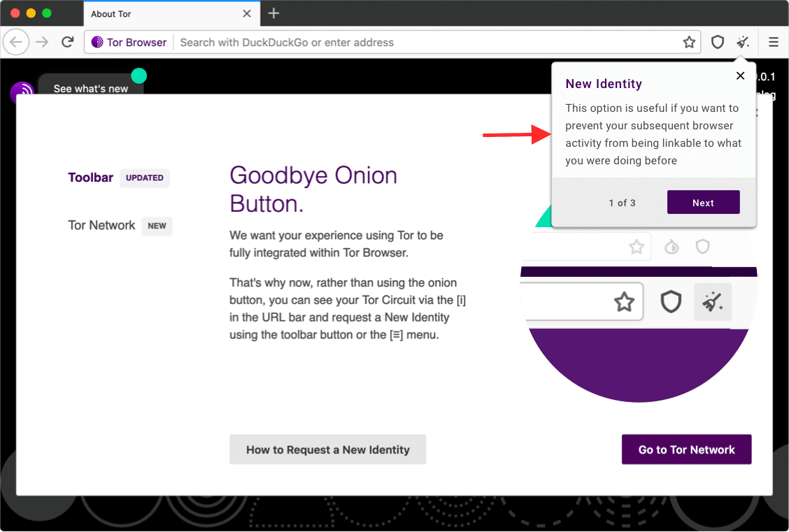Open a new tab with plus button
The height and width of the screenshot is (532, 789).
click(273, 13)
